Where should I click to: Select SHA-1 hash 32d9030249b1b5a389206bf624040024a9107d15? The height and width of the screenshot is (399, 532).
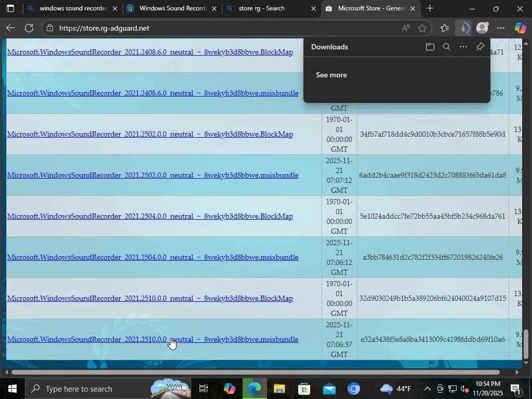click(x=433, y=299)
